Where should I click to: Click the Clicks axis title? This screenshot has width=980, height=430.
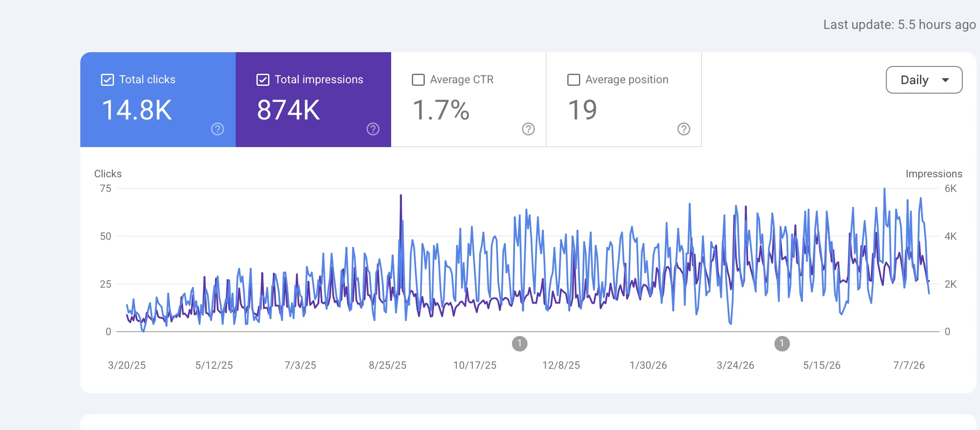click(x=108, y=174)
